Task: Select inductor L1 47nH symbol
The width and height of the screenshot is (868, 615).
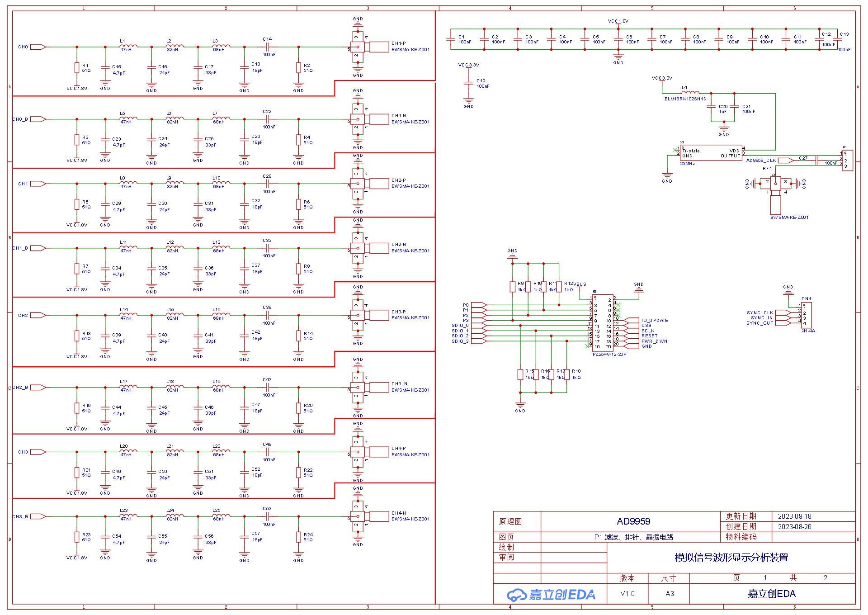Action: click(x=128, y=46)
